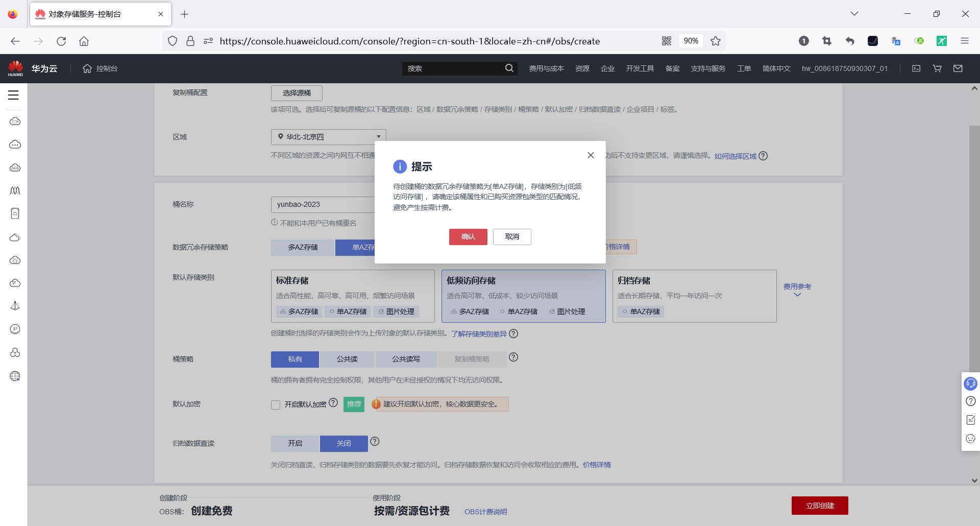This screenshot has height=526, width=980.
Task: Open the 了解存储类别差异 link
Action: tap(479, 334)
